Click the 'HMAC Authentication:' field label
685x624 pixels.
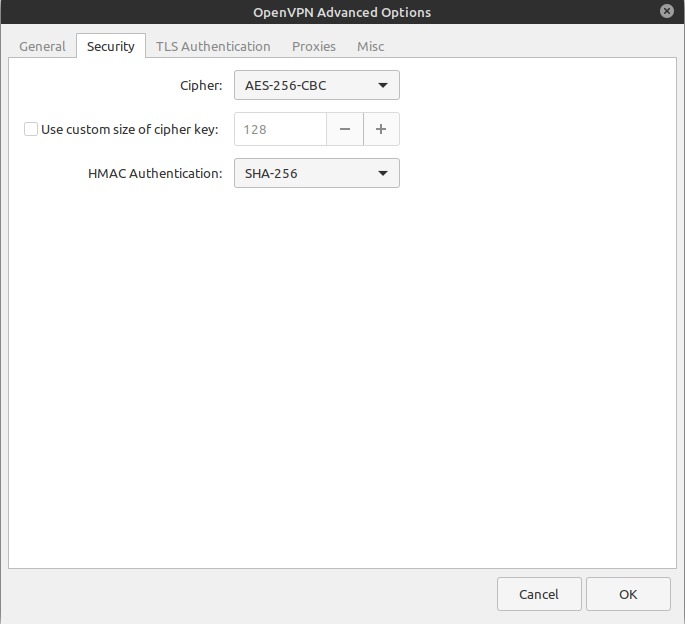tap(155, 174)
